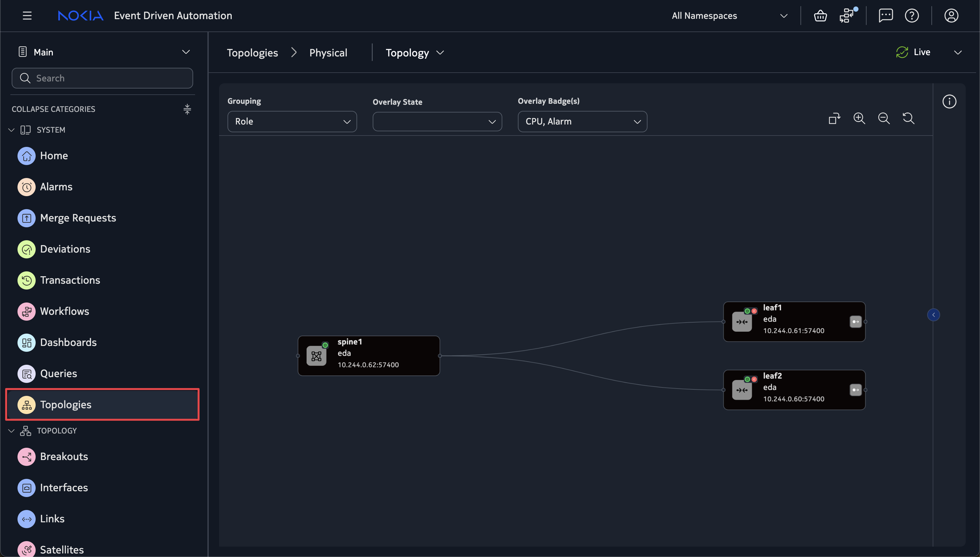The width and height of the screenshot is (980, 557).
Task: Open Interfaces in the sidebar
Action: [x=102, y=488]
